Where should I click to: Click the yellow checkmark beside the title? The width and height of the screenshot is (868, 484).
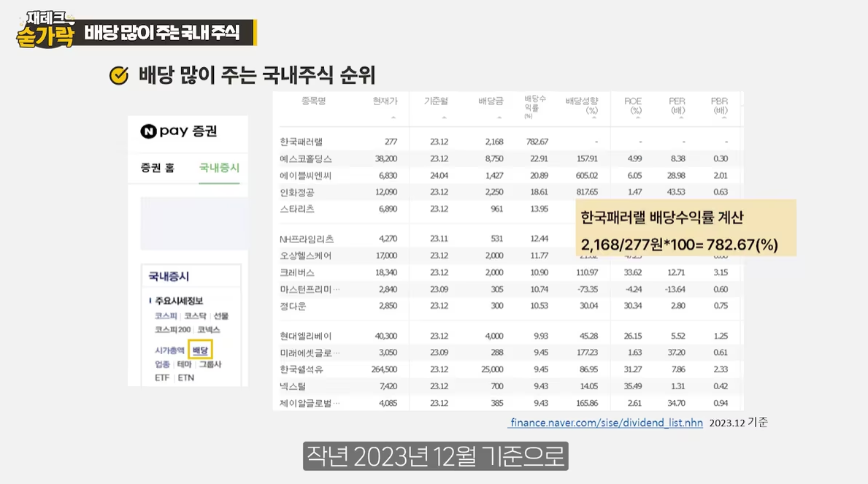(119, 75)
